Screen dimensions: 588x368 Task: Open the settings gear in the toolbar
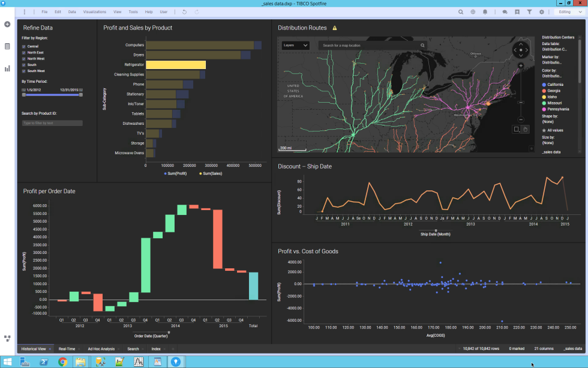point(542,11)
